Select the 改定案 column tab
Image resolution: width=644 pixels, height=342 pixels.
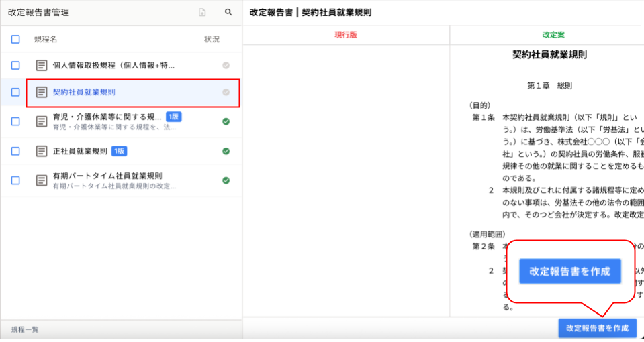tap(553, 35)
